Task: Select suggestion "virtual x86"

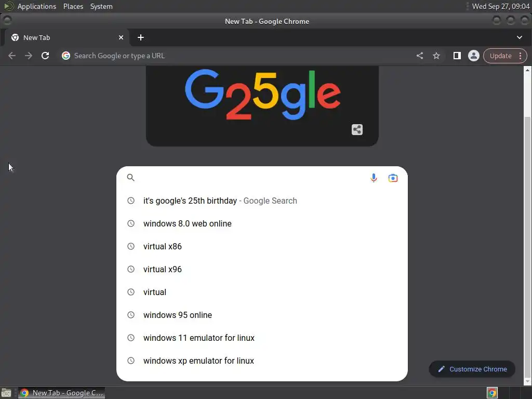Action: pos(262,246)
